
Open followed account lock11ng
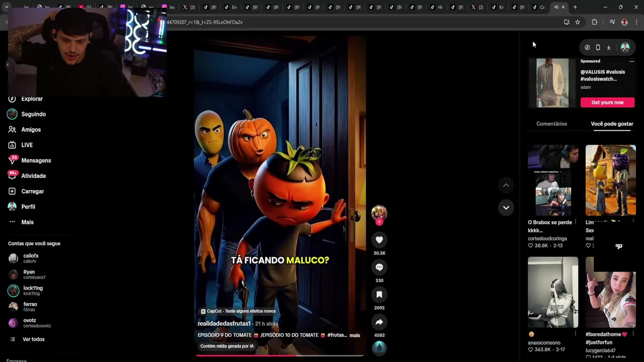(26, 291)
